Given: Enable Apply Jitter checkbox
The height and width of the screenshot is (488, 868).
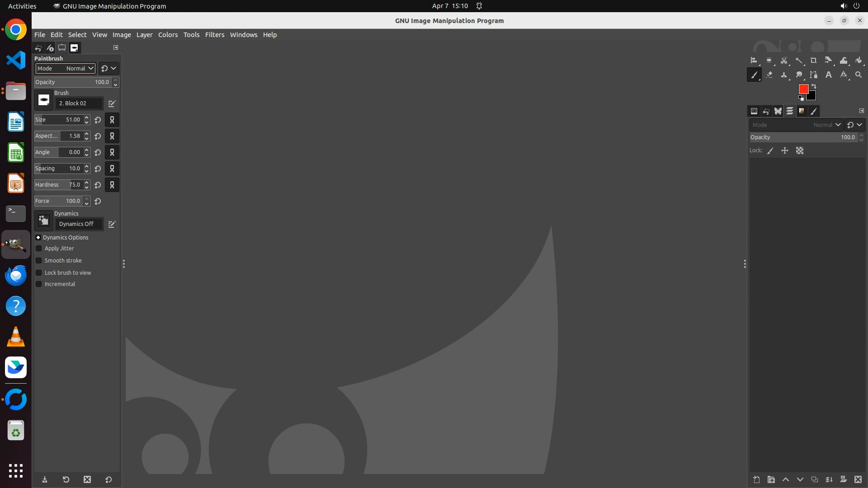Looking at the screenshot, I should 39,249.
